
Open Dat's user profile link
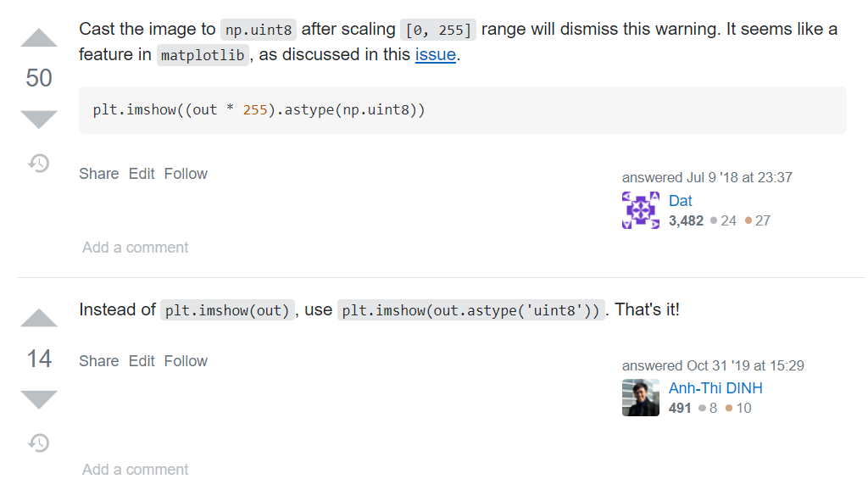click(681, 201)
